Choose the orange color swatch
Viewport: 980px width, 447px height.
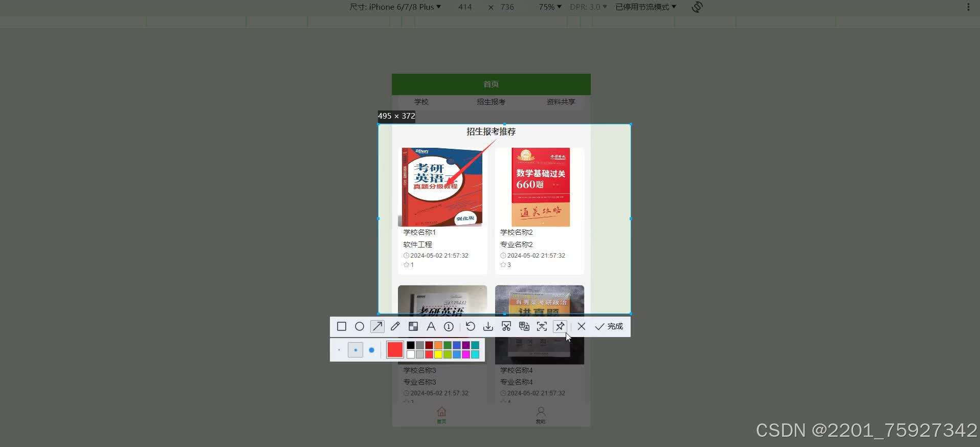[x=438, y=345]
